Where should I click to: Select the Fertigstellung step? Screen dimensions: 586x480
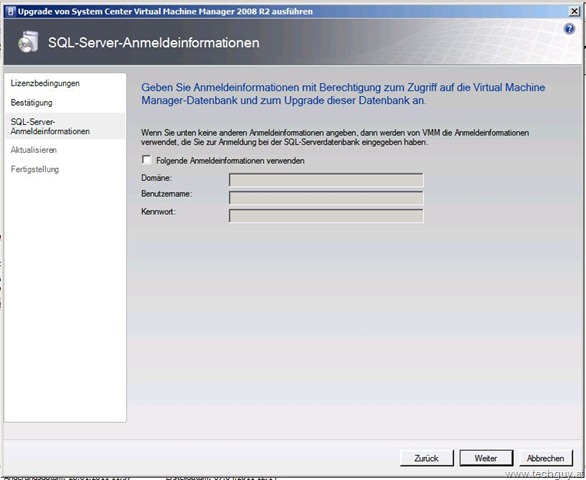pyautogui.click(x=35, y=169)
